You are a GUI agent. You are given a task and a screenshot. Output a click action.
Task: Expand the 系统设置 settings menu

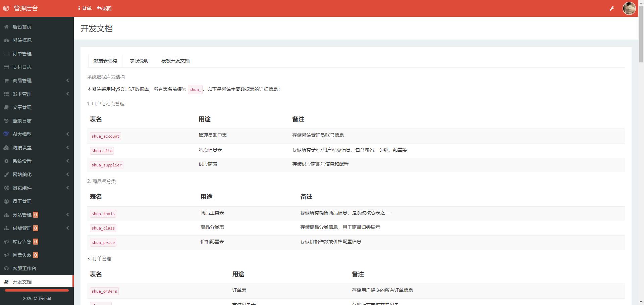pyautogui.click(x=21, y=161)
